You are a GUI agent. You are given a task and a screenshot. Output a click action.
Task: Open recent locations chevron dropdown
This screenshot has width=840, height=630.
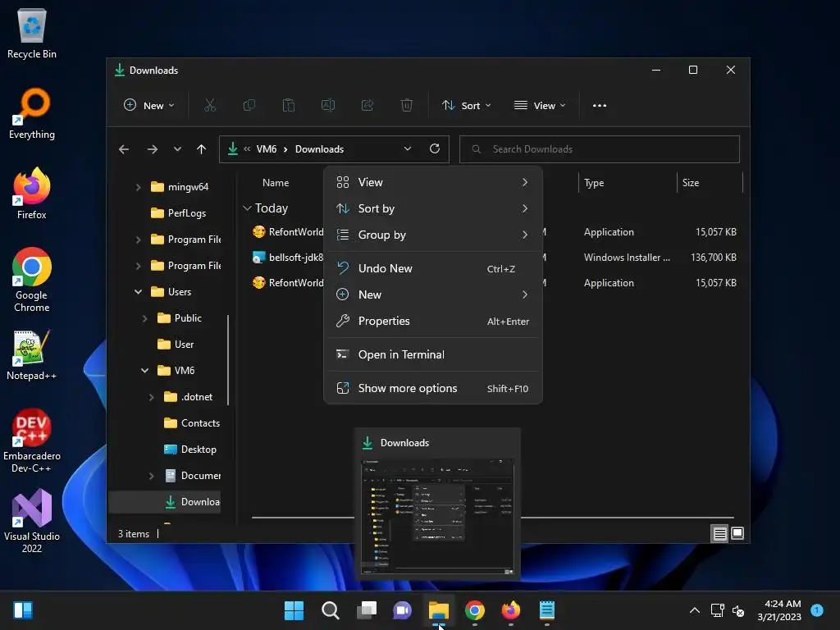pos(177,149)
